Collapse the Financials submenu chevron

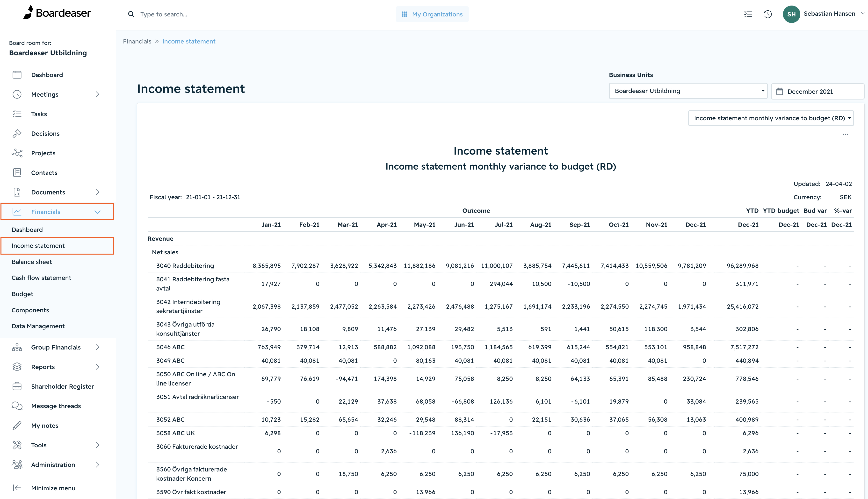click(97, 212)
